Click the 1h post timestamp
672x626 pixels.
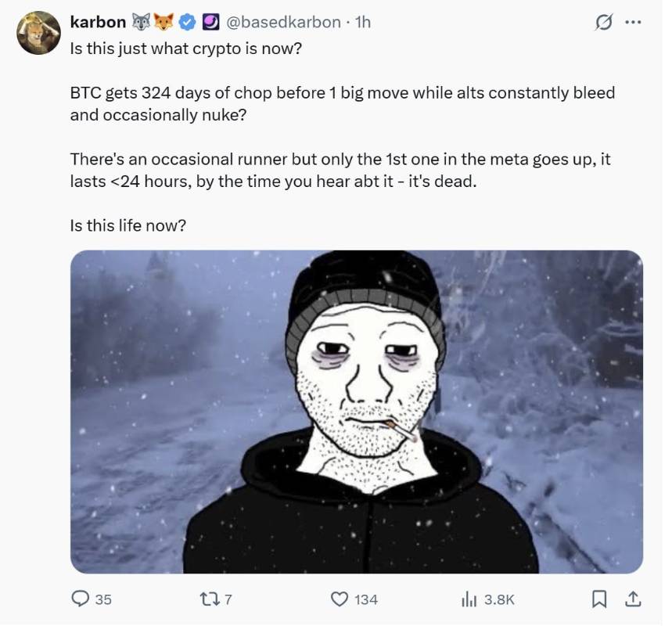pyautogui.click(x=362, y=23)
